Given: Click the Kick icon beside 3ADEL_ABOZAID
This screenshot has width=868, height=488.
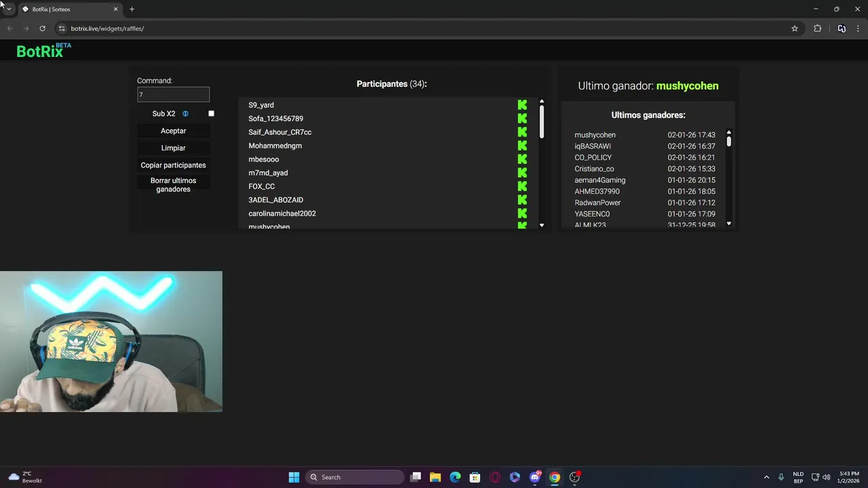Looking at the screenshot, I should pyautogui.click(x=522, y=200).
